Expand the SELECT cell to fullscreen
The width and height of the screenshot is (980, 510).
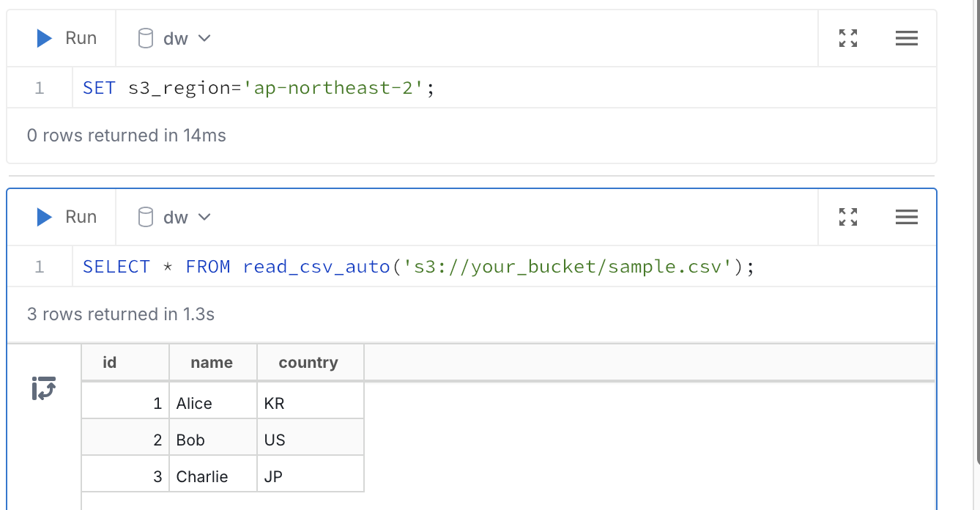click(x=847, y=217)
